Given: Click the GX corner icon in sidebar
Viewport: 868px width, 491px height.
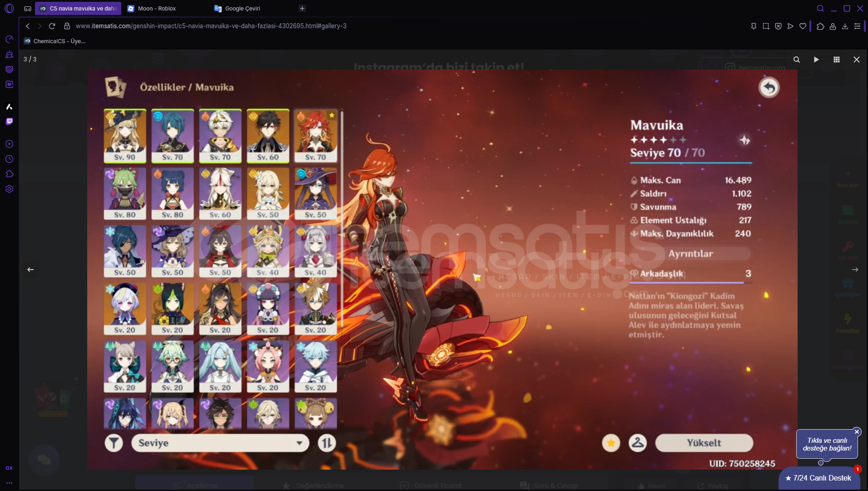Looking at the screenshot, I should pyautogui.click(x=9, y=468).
